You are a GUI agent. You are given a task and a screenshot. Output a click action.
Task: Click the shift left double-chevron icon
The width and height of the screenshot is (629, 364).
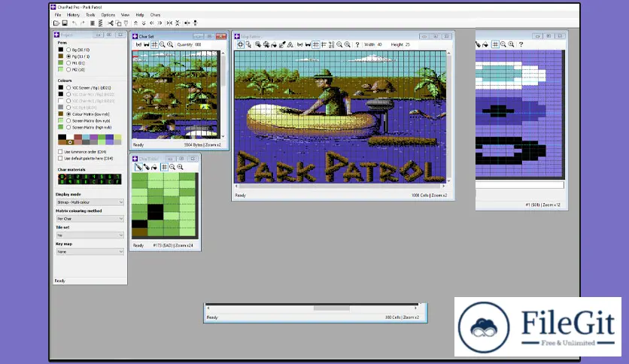coord(152,23)
